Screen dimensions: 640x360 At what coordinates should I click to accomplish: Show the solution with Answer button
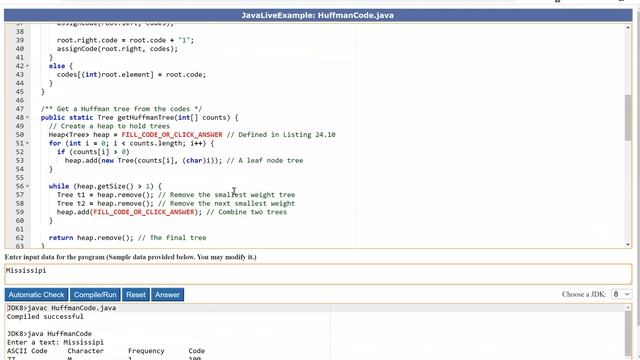167,295
